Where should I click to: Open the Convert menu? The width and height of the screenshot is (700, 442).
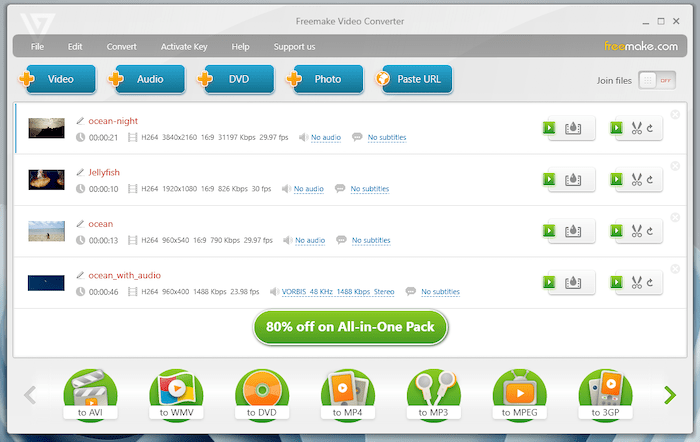(121, 46)
